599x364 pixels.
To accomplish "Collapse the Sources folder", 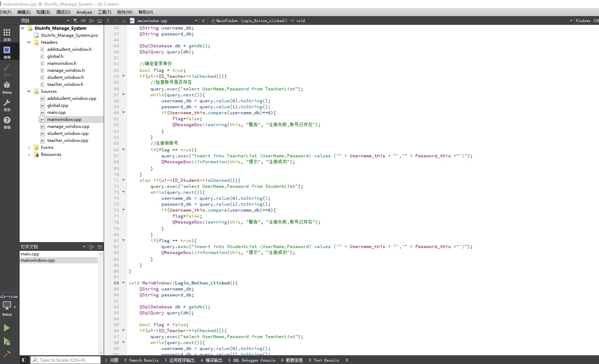I will (x=29, y=91).
